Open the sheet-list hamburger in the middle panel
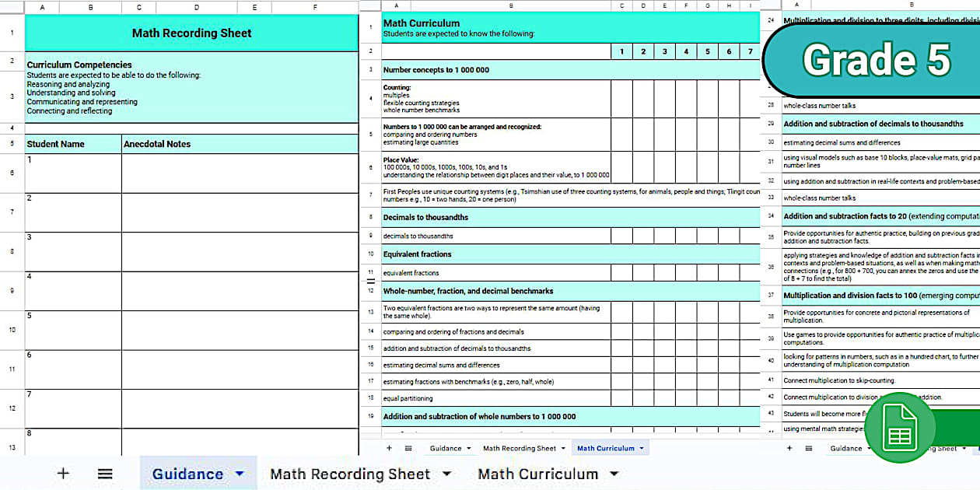The width and height of the screenshot is (980, 490). 408,447
